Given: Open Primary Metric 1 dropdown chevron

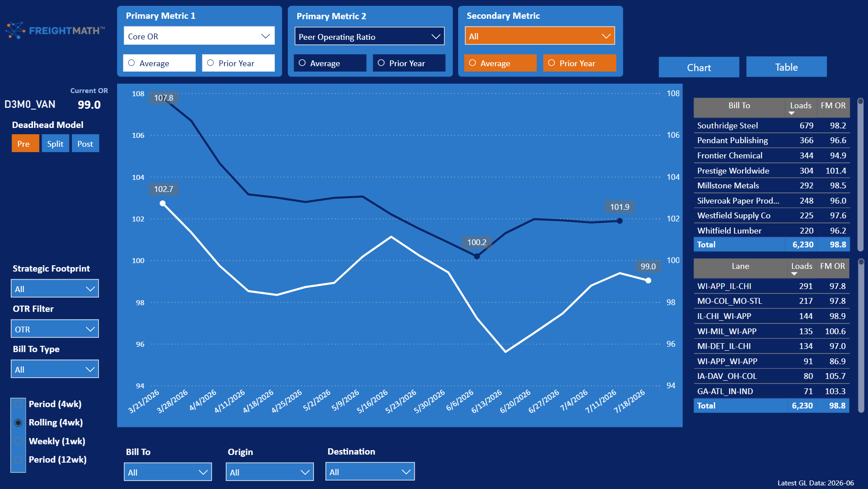Looking at the screenshot, I should (x=265, y=36).
